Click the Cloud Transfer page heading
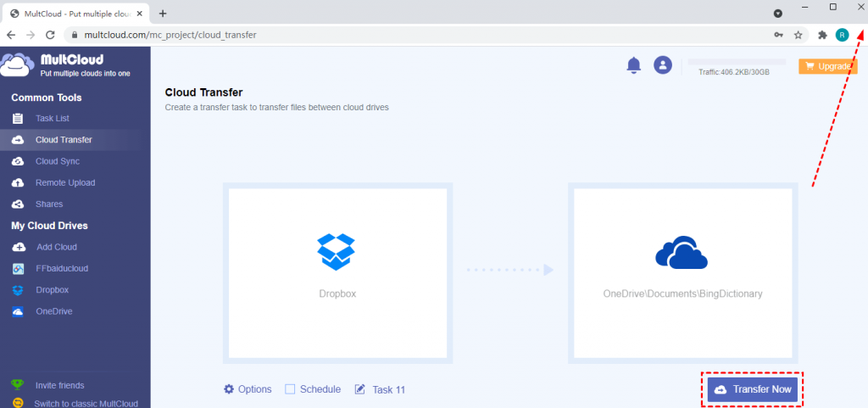The image size is (868, 408). click(203, 93)
